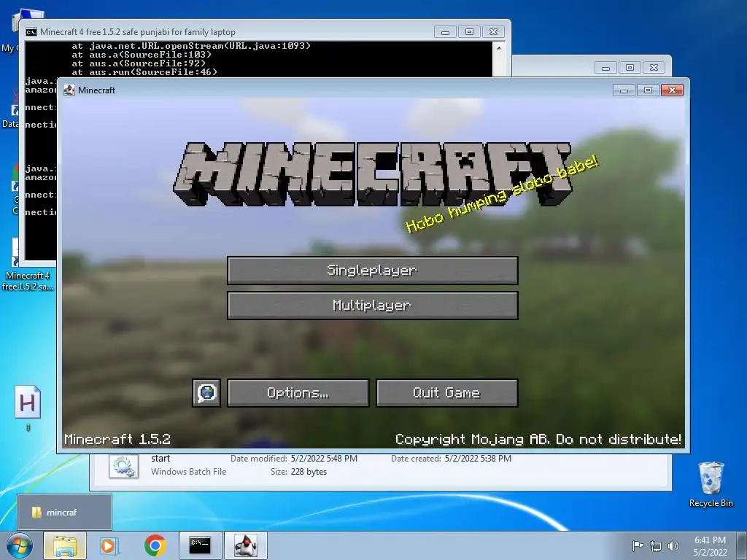Open Google Chrome from taskbar

(x=155, y=545)
